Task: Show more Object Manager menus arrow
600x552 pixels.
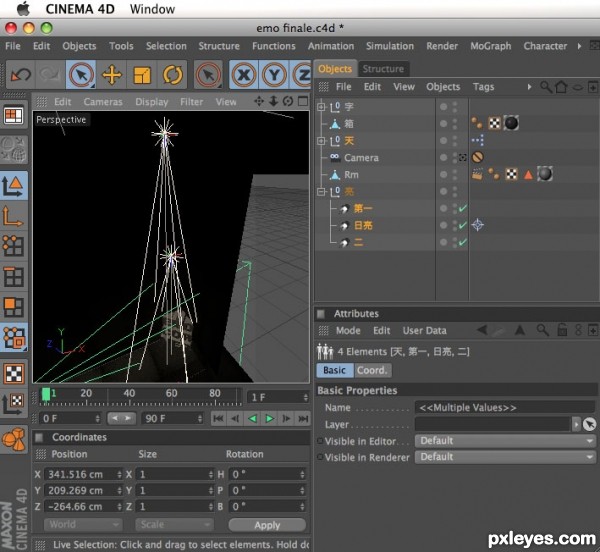Action: point(529,87)
